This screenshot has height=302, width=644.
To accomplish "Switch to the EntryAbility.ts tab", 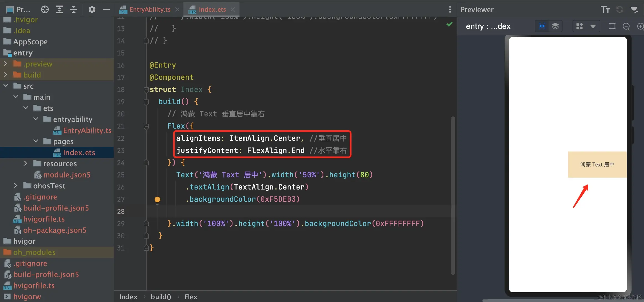I will (x=150, y=9).
